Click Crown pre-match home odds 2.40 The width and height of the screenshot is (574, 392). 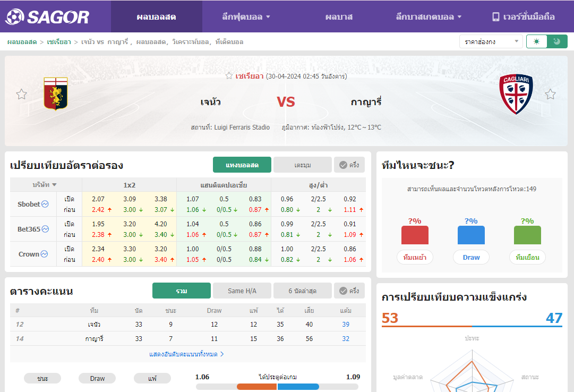click(x=98, y=259)
